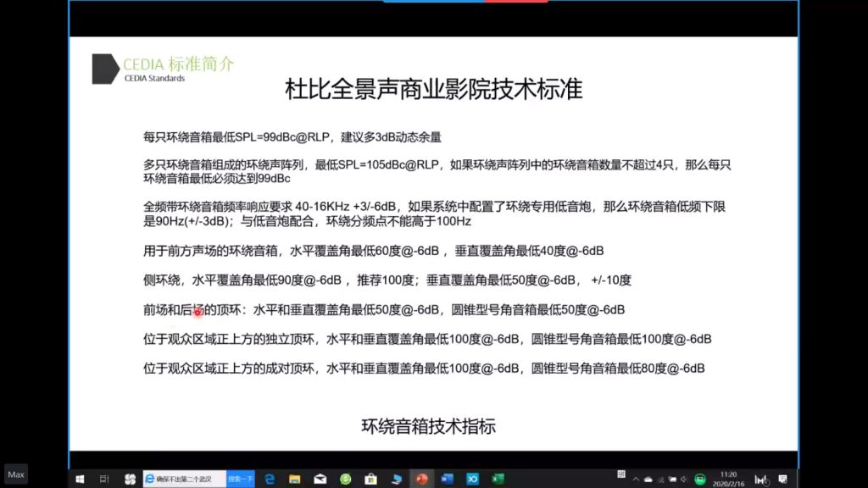The height and width of the screenshot is (488, 868).
Task: Open the Windows Start menu
Action: (x=80, y=480)
